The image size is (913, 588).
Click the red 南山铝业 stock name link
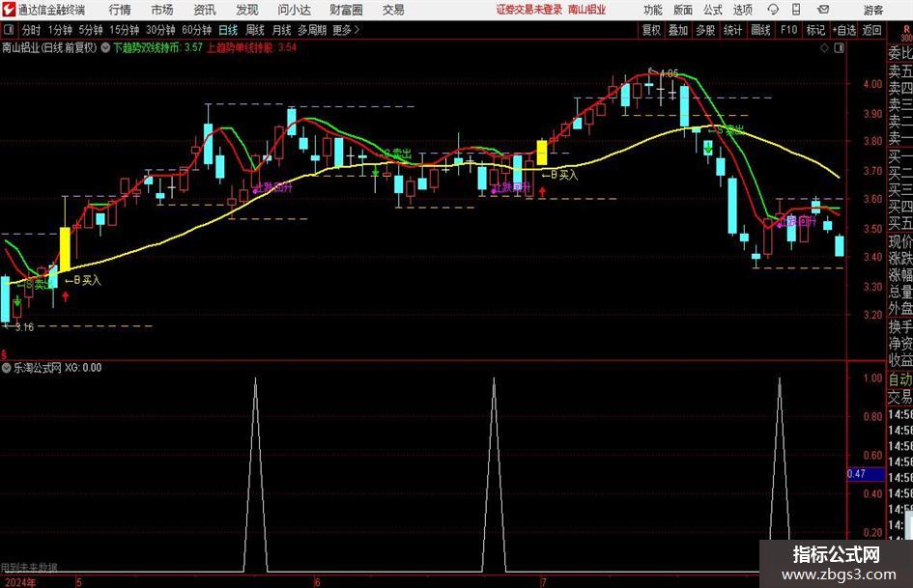point(587,10)
